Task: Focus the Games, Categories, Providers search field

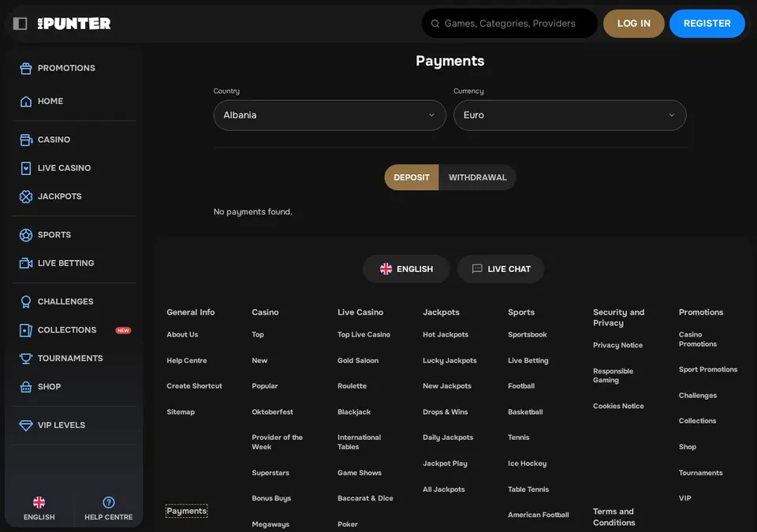Action: [510, 23]
